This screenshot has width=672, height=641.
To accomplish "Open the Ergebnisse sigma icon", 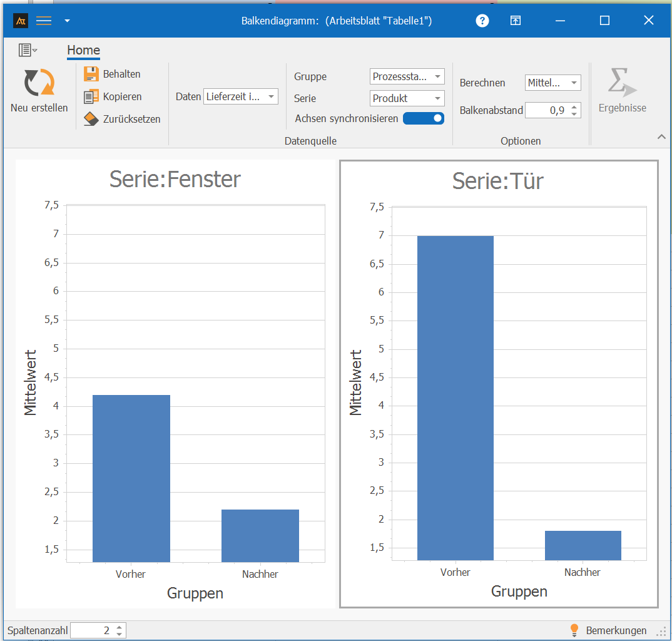I will coord(621,83).
